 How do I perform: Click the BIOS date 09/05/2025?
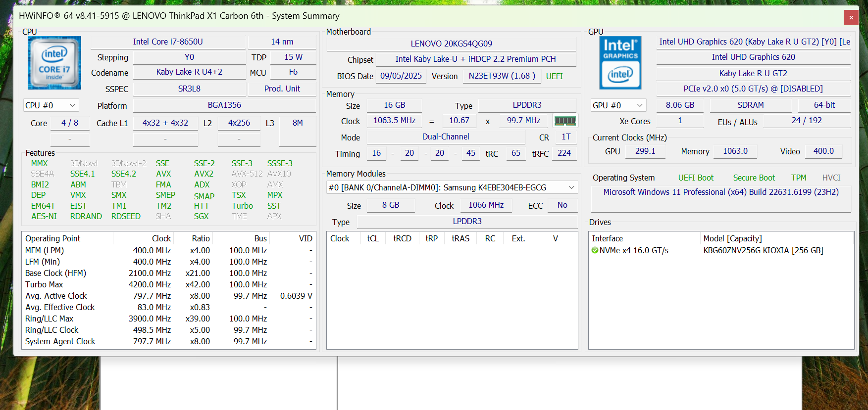pyautogui.click(x=401, y=76)
